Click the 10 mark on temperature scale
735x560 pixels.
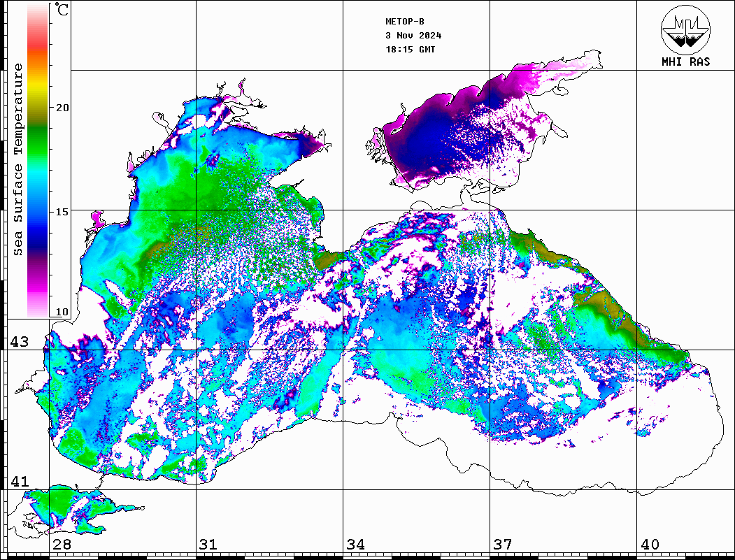(62, 312)
